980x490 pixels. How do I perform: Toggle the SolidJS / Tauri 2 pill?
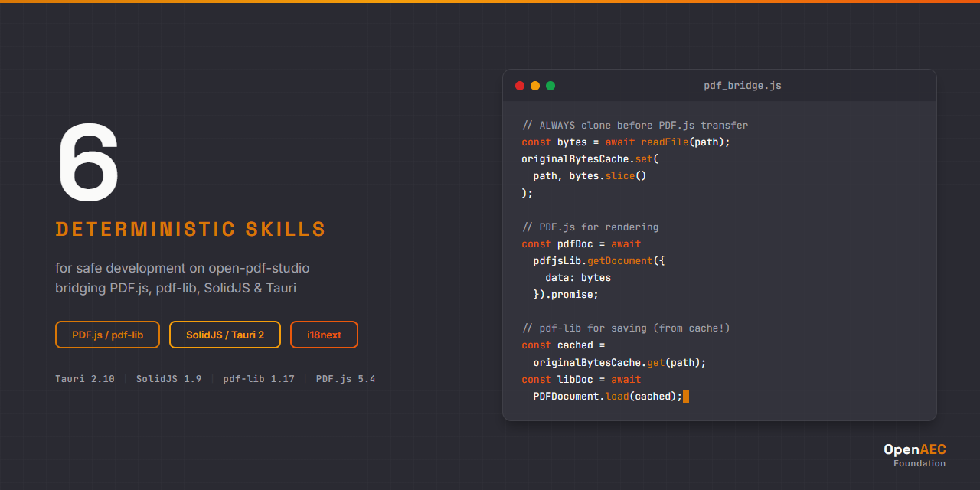(225, 335)
